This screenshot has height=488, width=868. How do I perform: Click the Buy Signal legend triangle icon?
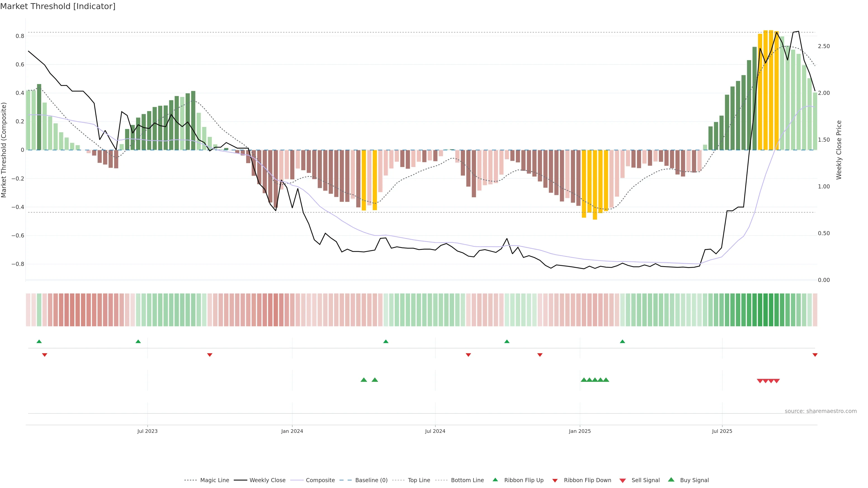[x=671, y=480]
